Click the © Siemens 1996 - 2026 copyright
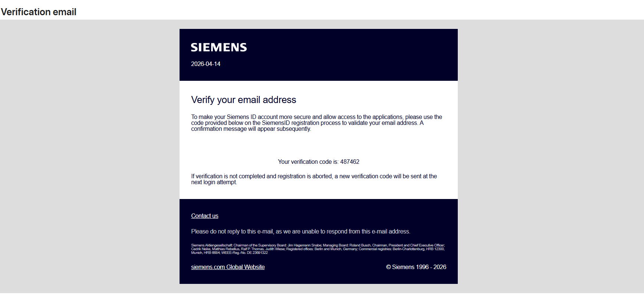 click(416, 267)
